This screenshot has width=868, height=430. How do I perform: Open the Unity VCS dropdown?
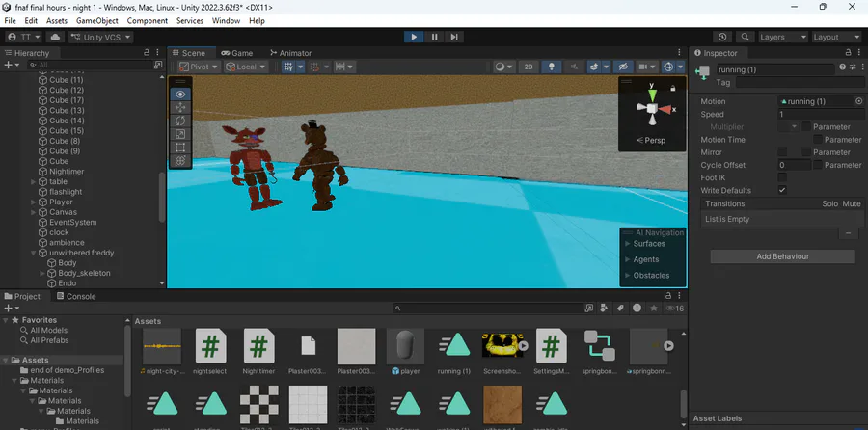(x=100, y=37)
